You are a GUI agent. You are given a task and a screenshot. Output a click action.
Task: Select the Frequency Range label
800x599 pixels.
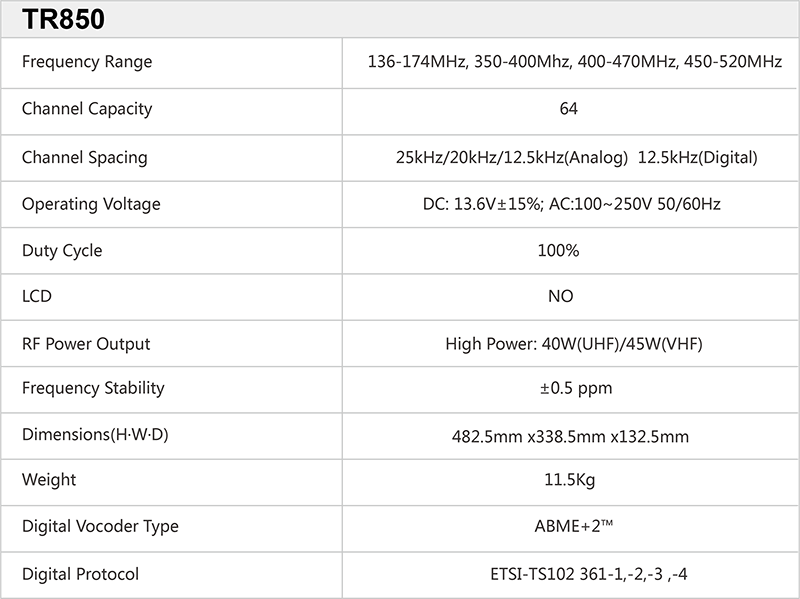coord(87,62)
